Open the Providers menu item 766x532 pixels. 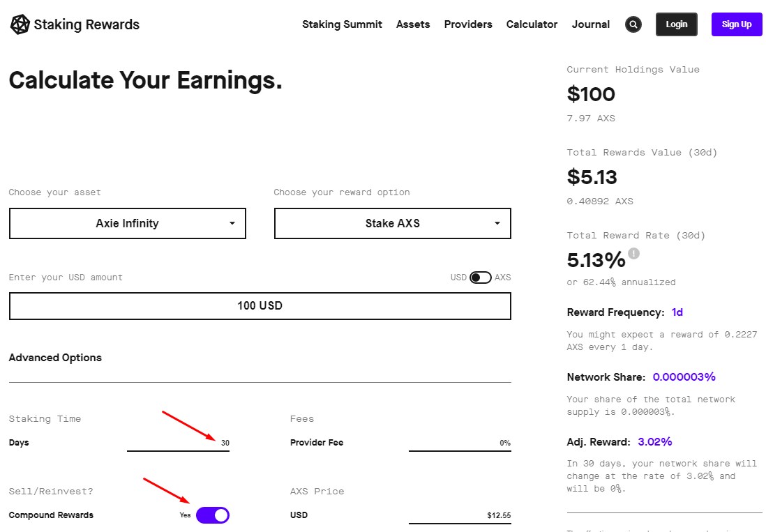coord(468,24)
